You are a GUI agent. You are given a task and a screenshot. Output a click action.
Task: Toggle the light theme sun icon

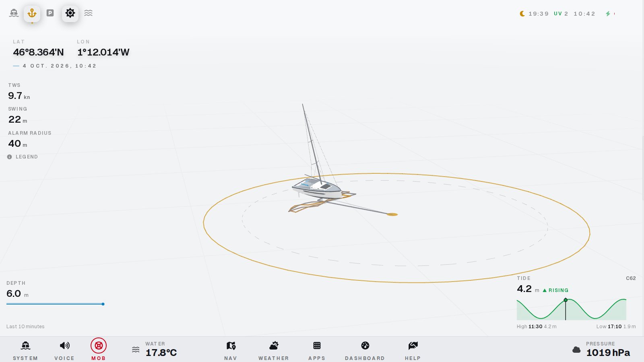[x=70, y=13]
